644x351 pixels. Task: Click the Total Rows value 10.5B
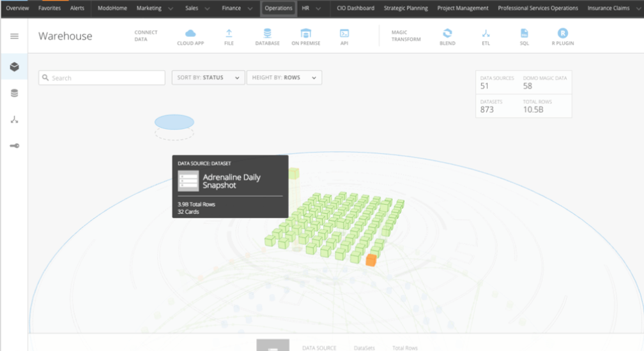pos(533,110)
